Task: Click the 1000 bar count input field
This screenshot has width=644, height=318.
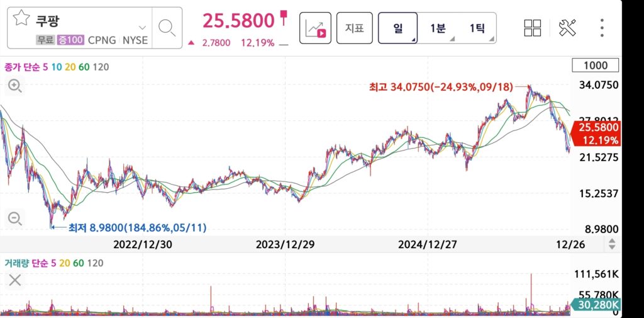Action: pyautogui.click(x=595, y=65)
